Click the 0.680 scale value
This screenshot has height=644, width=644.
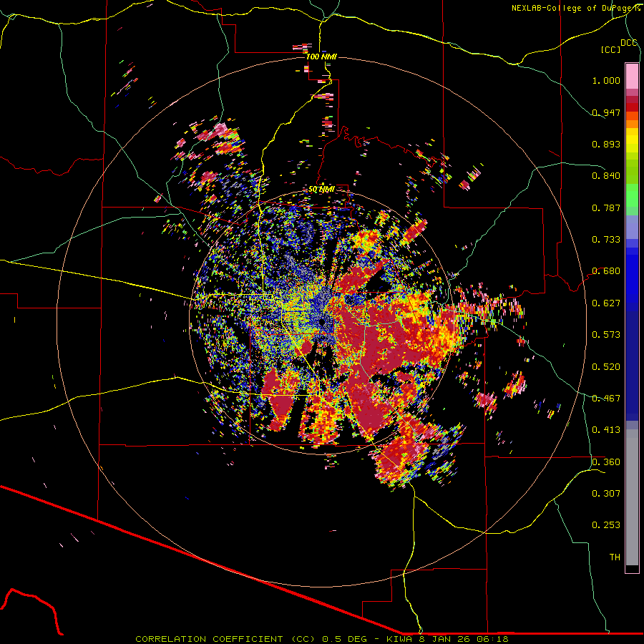click(606, 271)
